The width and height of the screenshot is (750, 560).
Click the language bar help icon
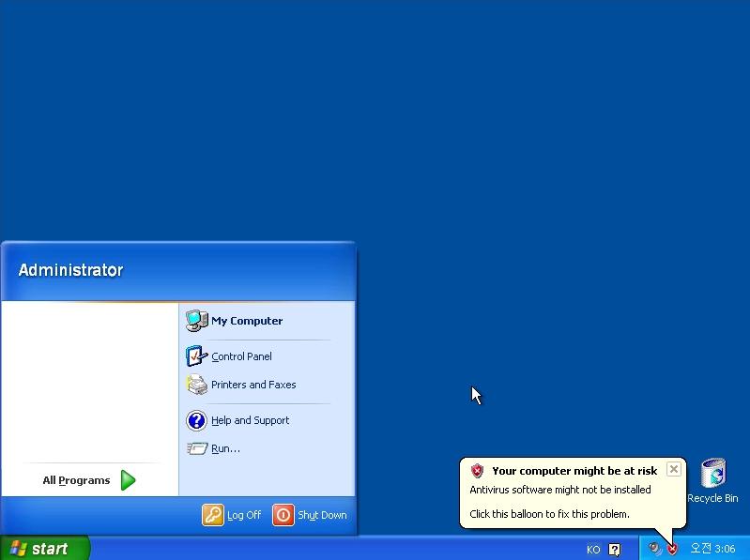(615, 550)
